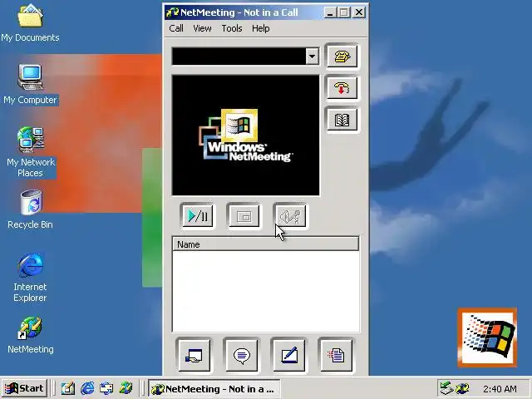532x399 pixels.
Task: Click the 2:40 AM clock
Action: click(x=500, y=389)
